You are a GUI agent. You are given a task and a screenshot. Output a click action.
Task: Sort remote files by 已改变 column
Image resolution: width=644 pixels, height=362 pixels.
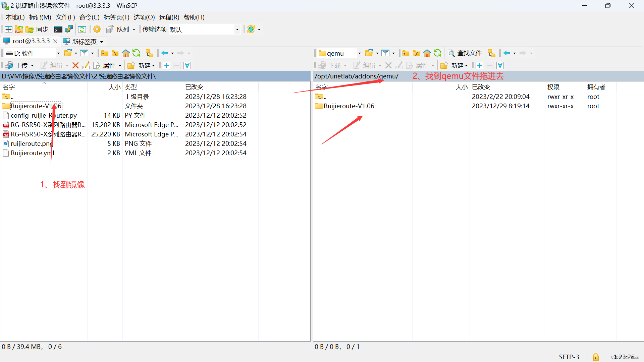(507, 87)
